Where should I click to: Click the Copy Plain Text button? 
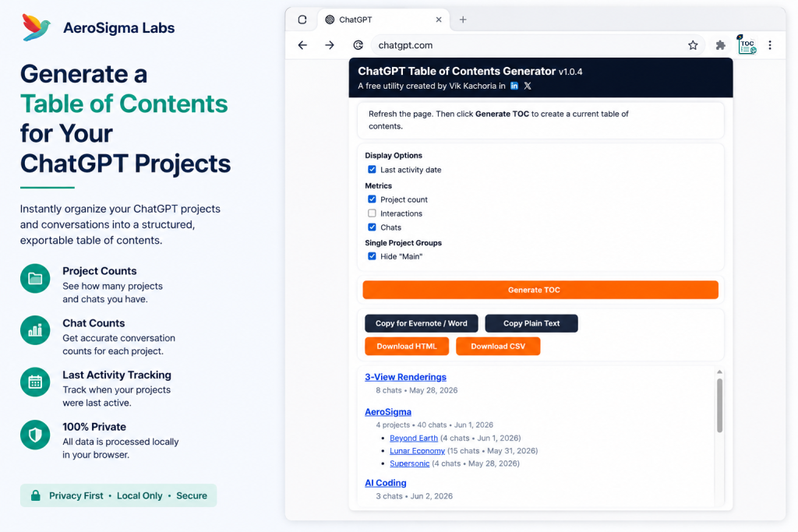coord(531,323)
